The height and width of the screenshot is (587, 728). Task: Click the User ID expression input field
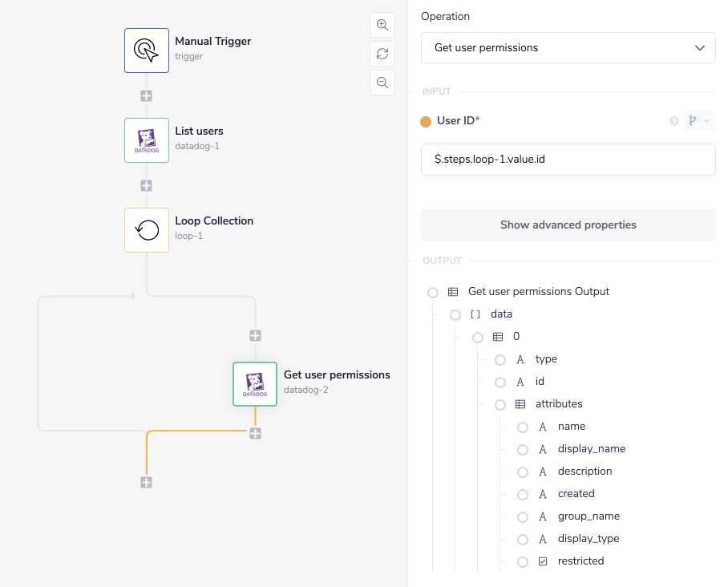[568, 160]
